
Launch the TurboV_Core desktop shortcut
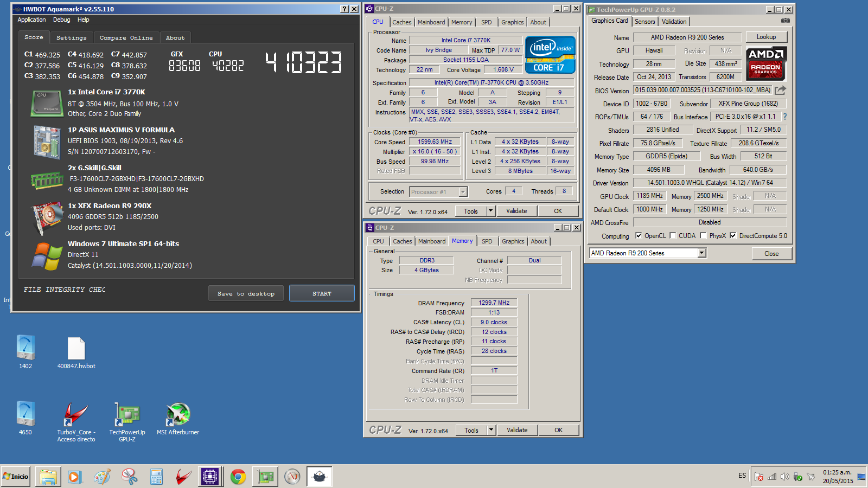(x=76, y=422)
